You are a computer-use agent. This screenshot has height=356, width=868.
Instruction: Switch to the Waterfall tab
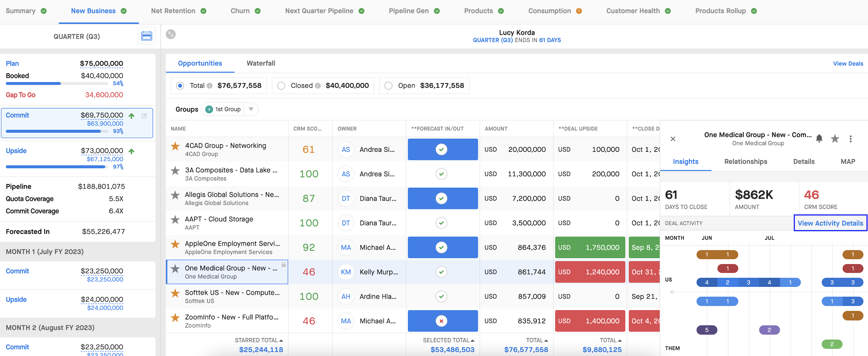pos(261,63)
